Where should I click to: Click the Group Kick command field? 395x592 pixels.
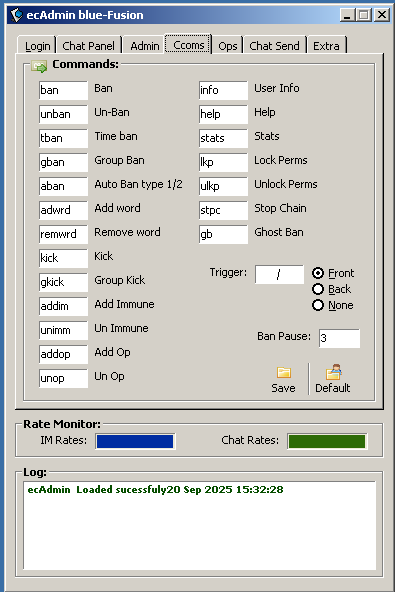pos(63,282)
